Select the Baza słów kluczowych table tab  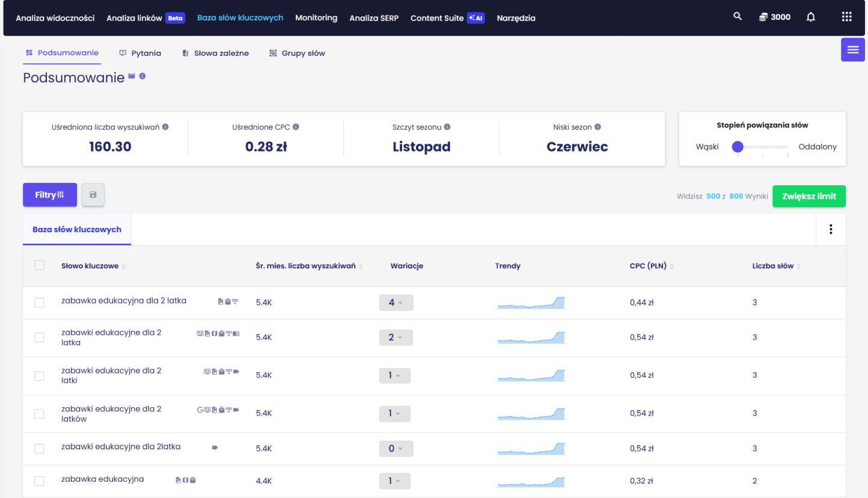click(77, 229)
